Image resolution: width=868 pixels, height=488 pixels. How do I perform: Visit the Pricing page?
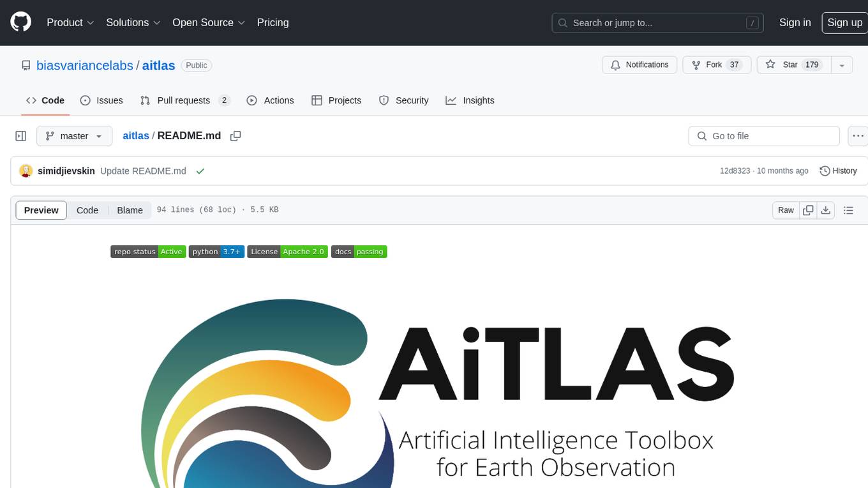click(x=273, y=22)
